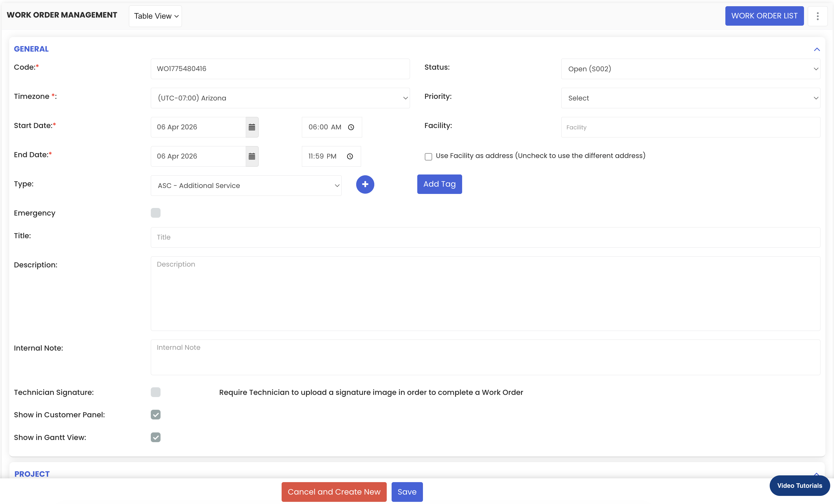Open the End Date calendar picker
The image size is (834, 504).
252,156
